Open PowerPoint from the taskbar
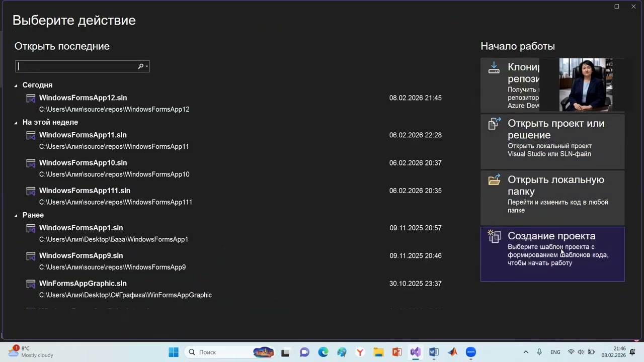 point(397,352)
